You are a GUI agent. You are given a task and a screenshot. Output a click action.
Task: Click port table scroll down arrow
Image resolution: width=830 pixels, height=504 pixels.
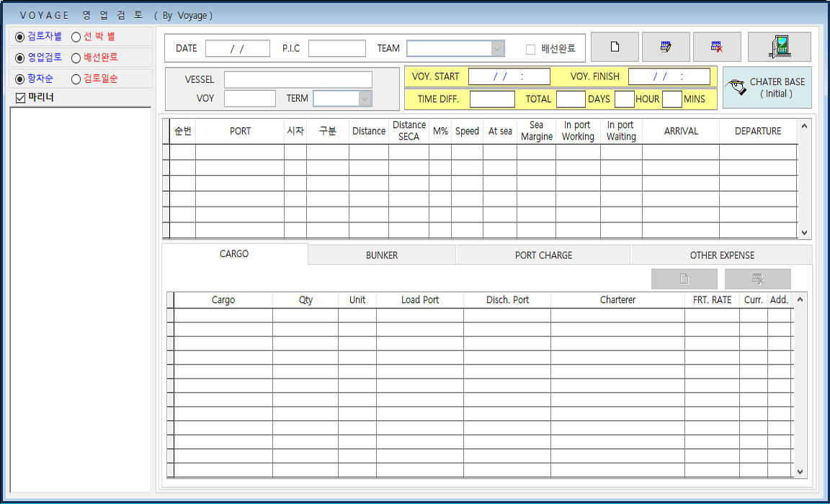pos(805,232)
